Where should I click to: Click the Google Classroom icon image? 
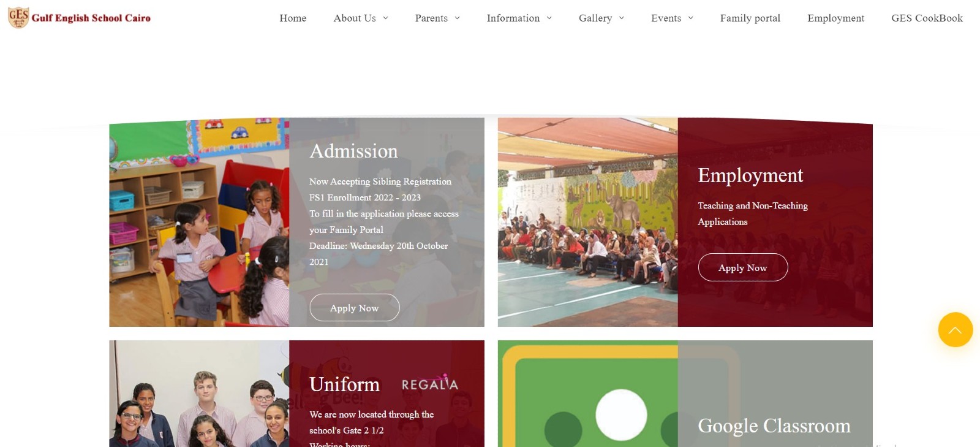(588, 394)
